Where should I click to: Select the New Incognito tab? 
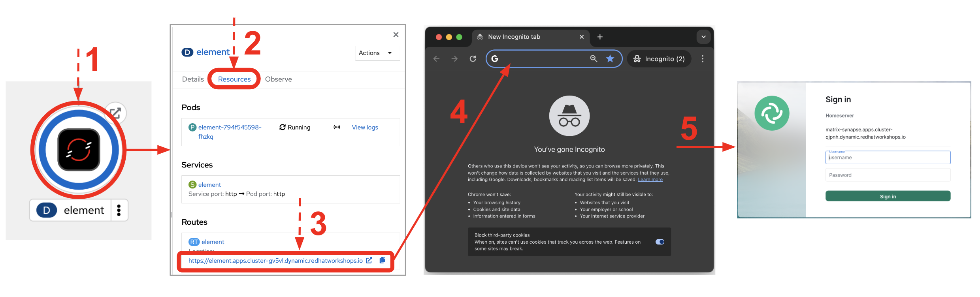coord(530,37)
